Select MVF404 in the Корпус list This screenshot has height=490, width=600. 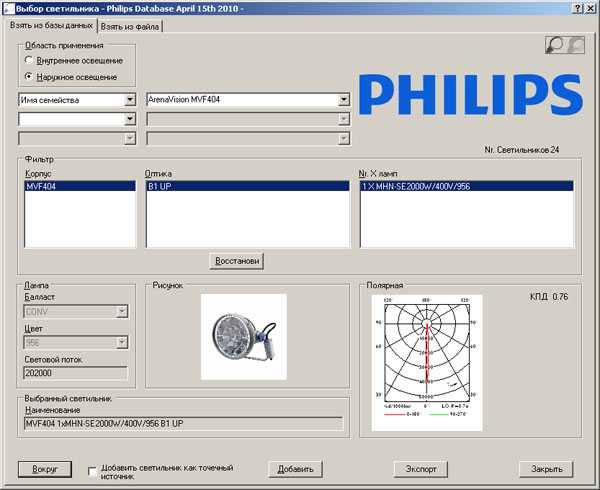(80, 186)
